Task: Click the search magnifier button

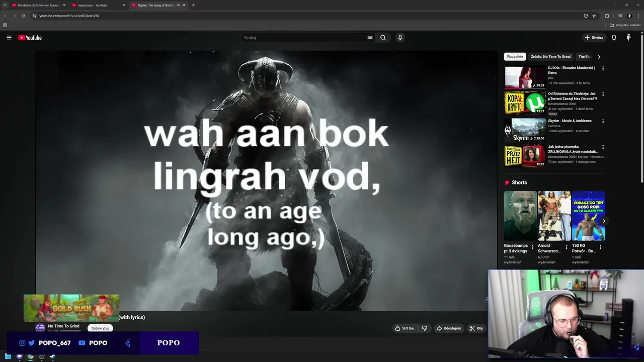Action: point(383,38)
